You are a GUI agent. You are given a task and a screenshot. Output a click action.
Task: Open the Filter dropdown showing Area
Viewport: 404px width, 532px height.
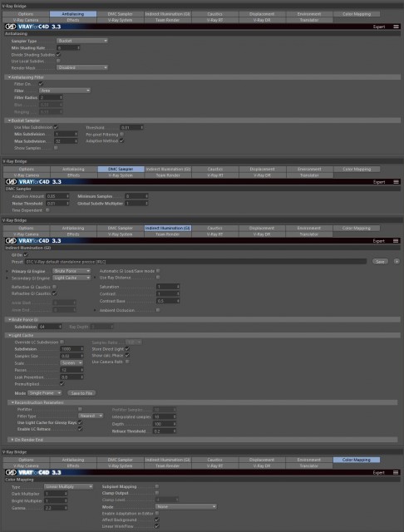tap(65, 91)
